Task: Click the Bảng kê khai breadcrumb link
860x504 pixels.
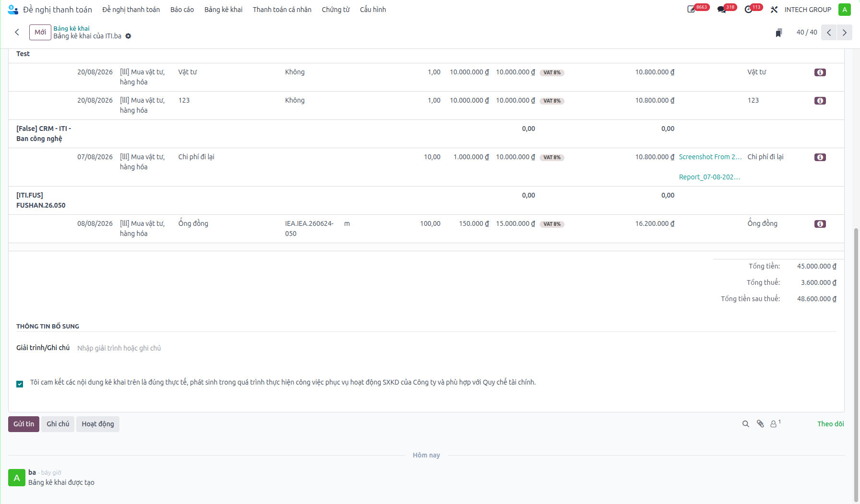Action: tap(71, 28)
